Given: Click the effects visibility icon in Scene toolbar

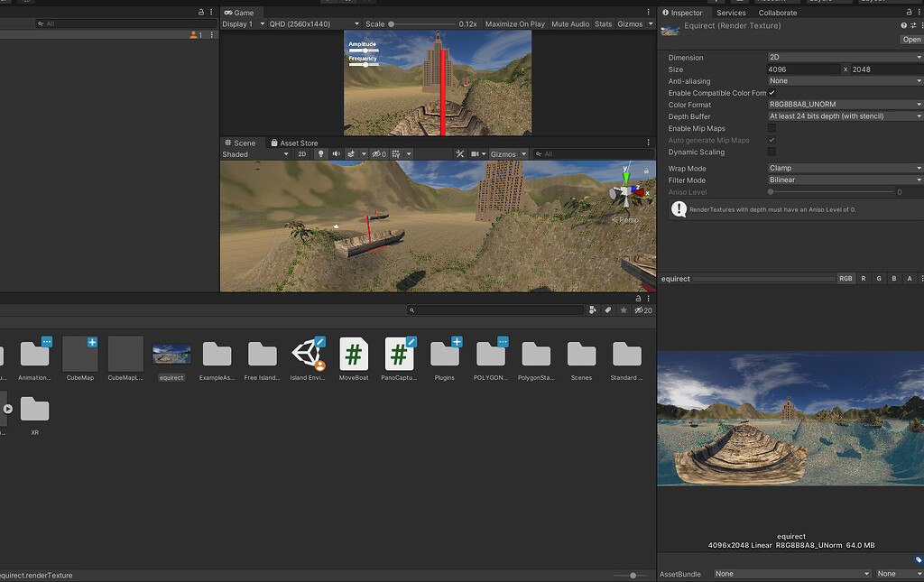Looking at the screenshot, I should 351,154.
